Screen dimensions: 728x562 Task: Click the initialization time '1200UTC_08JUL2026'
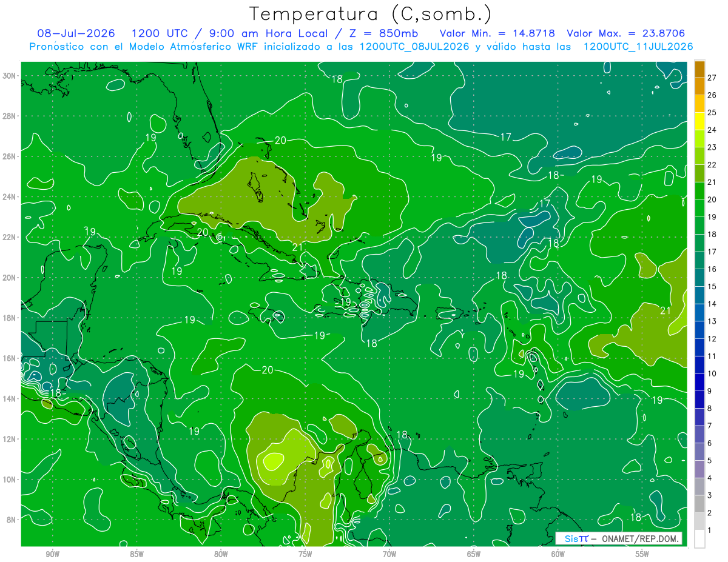415,46
